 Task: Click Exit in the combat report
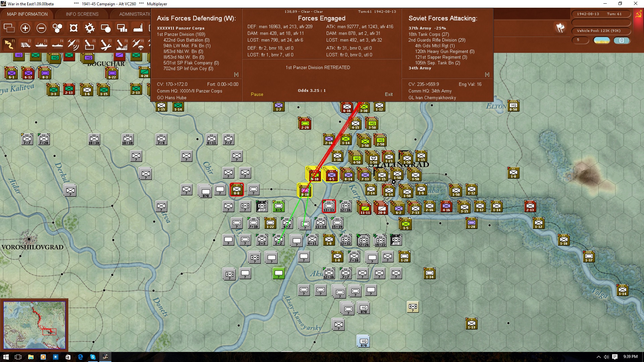(389, 95)
